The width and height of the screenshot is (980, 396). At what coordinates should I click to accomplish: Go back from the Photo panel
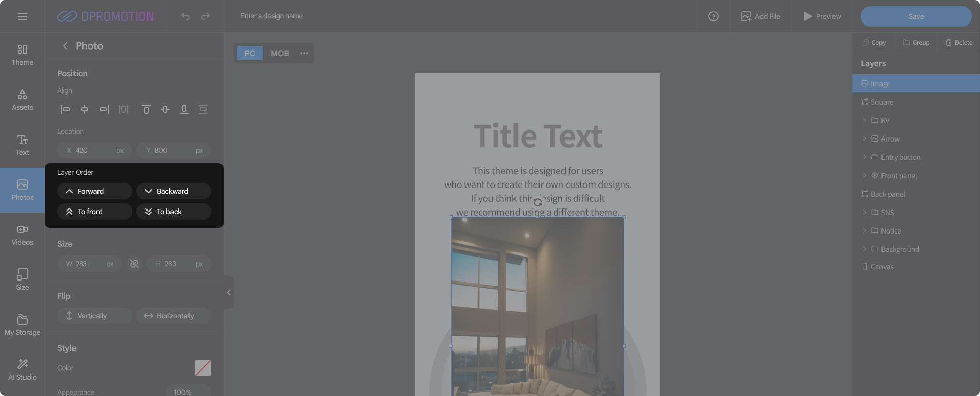65,46
